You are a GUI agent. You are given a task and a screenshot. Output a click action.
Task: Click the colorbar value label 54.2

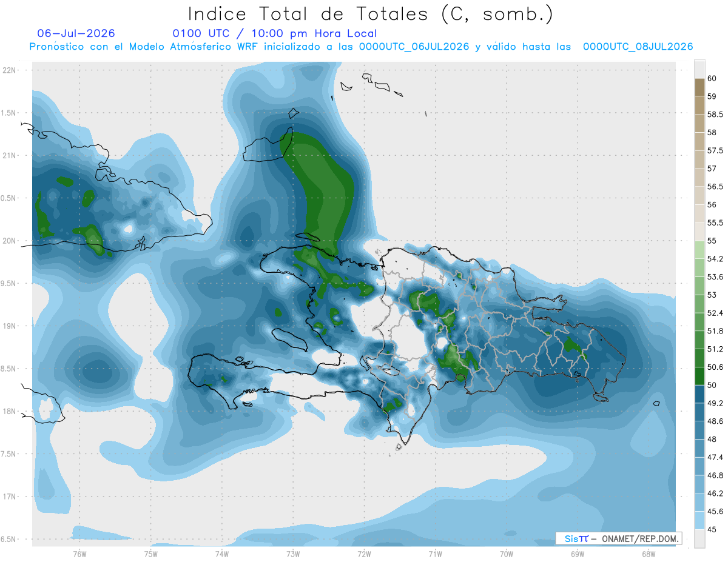click(x=715, y=259)
